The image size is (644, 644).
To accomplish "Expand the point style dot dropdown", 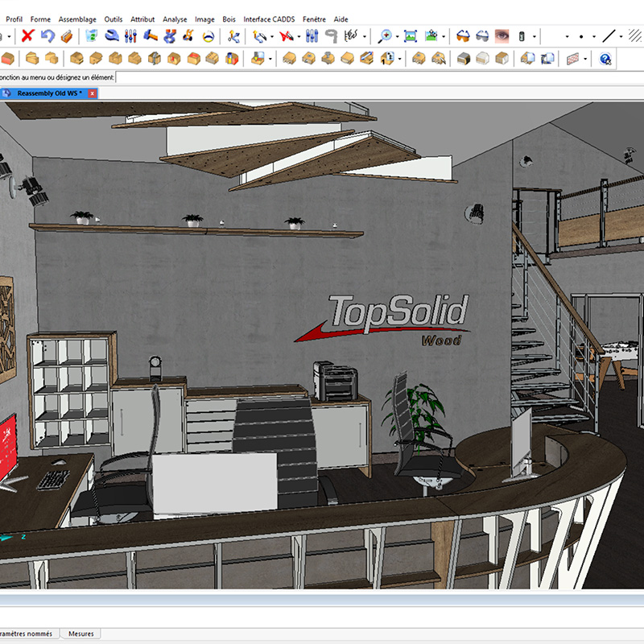I will [x=594, y=36].
